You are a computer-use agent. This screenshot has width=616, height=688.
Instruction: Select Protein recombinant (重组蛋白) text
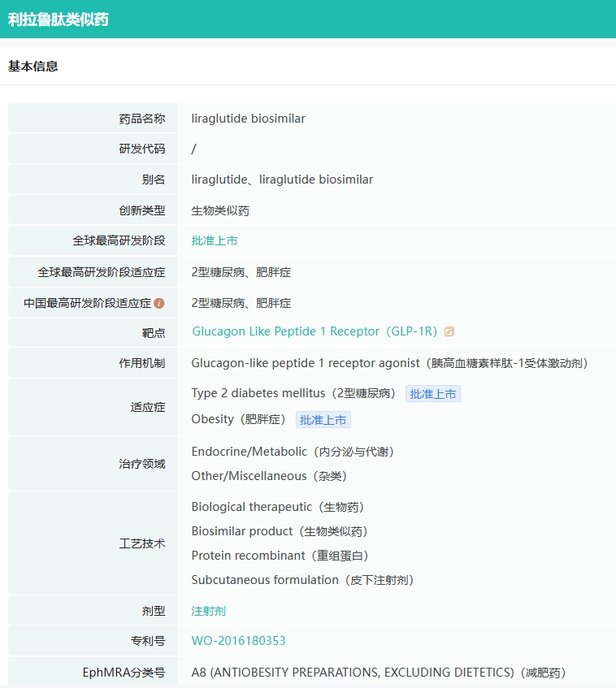[x=280, y=556]
